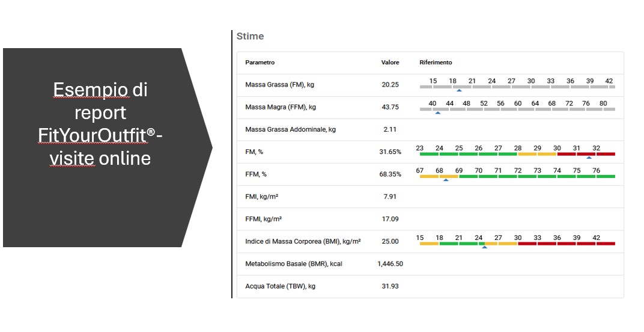Click the red segment under 31 on FM %
The width and height of the screenshot is (644, 332).
[586, 155]
